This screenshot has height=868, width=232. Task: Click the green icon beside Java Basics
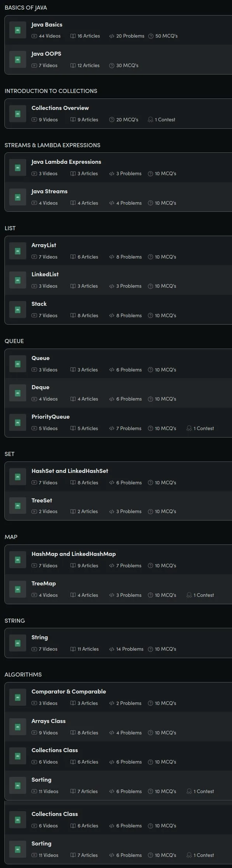pos(17,30)
